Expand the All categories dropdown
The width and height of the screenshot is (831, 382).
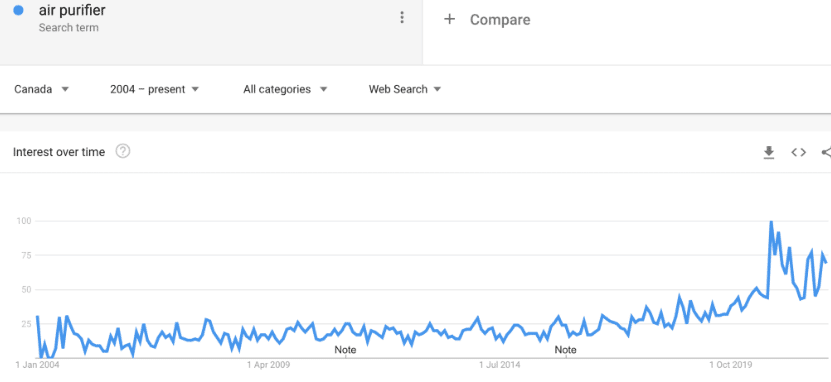point(285,90)
